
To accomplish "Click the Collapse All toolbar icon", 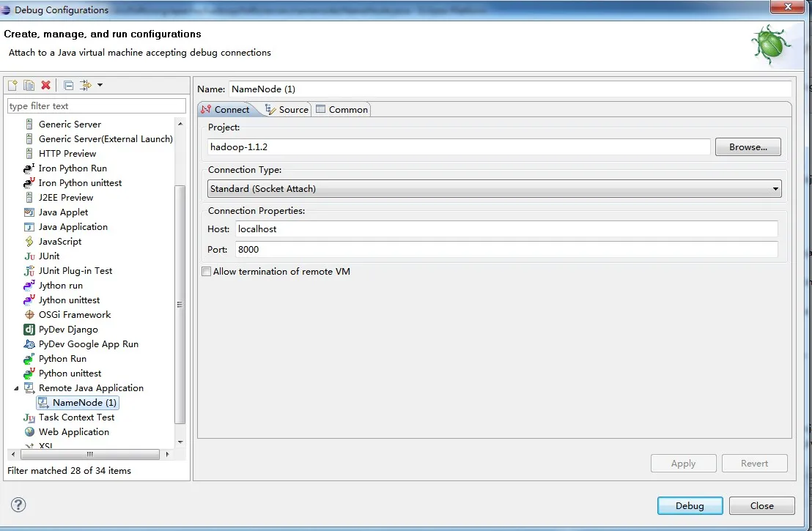I will pos(68,85).
